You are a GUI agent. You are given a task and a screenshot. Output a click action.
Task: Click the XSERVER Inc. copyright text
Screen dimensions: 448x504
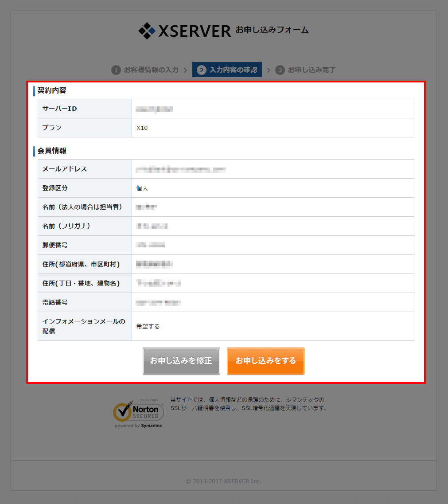[223, 481]
